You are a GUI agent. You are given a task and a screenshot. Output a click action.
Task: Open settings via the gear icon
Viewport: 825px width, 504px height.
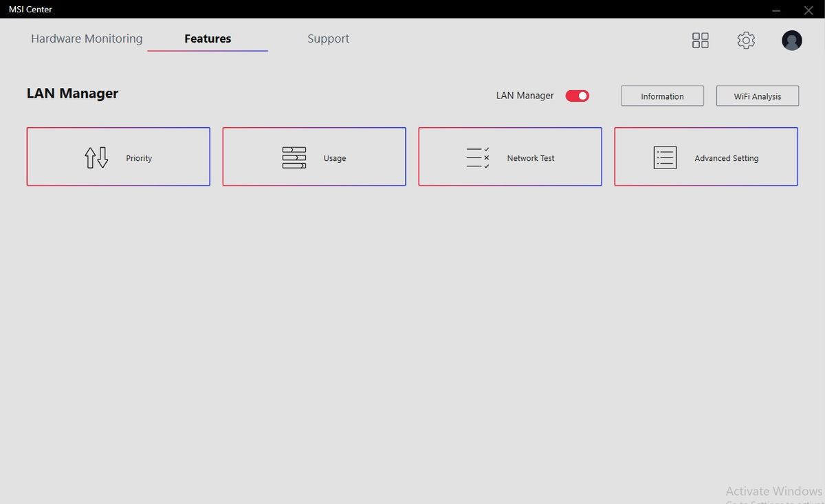tap(746, 40)
